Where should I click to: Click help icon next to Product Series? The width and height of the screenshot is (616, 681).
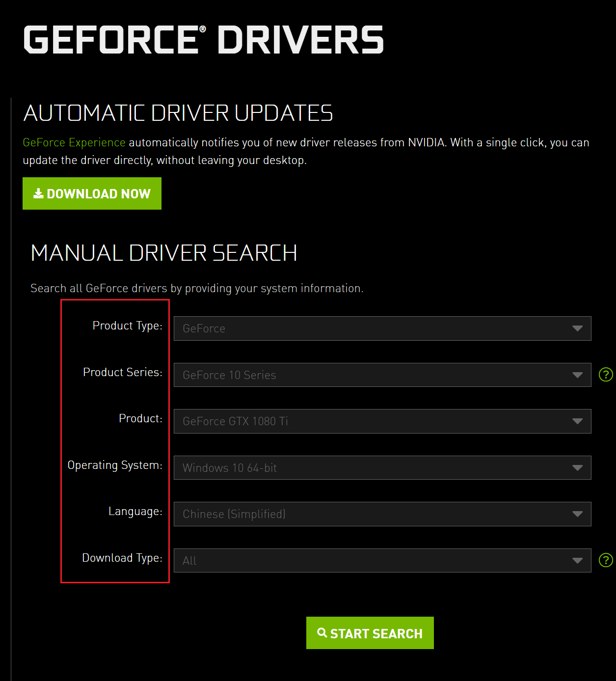coord(606,375)
